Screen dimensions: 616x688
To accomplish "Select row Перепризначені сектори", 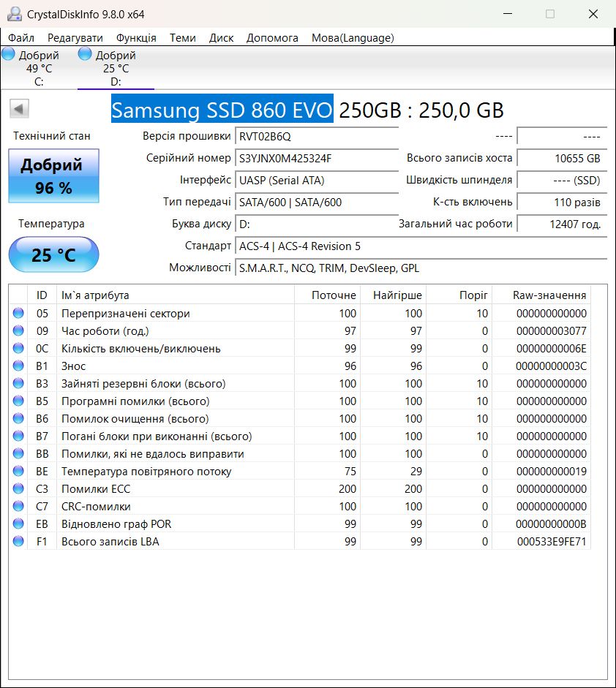I will [300, 313].
